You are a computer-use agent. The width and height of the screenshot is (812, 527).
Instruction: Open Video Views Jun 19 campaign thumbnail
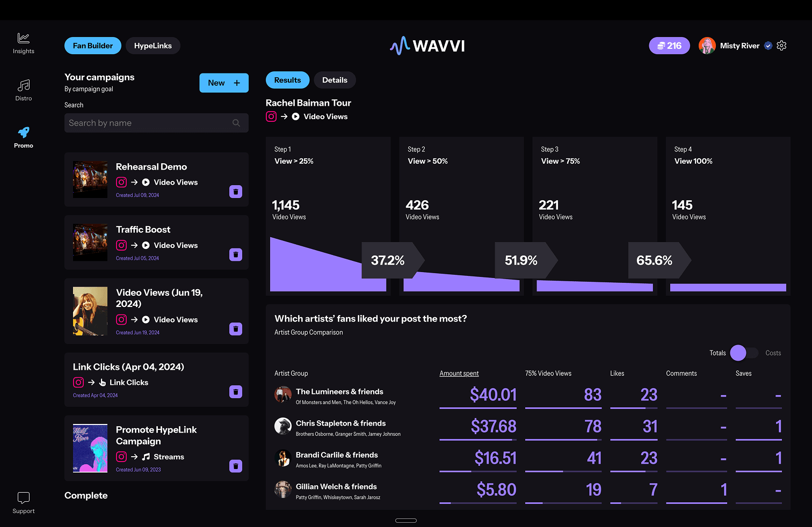tap(90, 311)
